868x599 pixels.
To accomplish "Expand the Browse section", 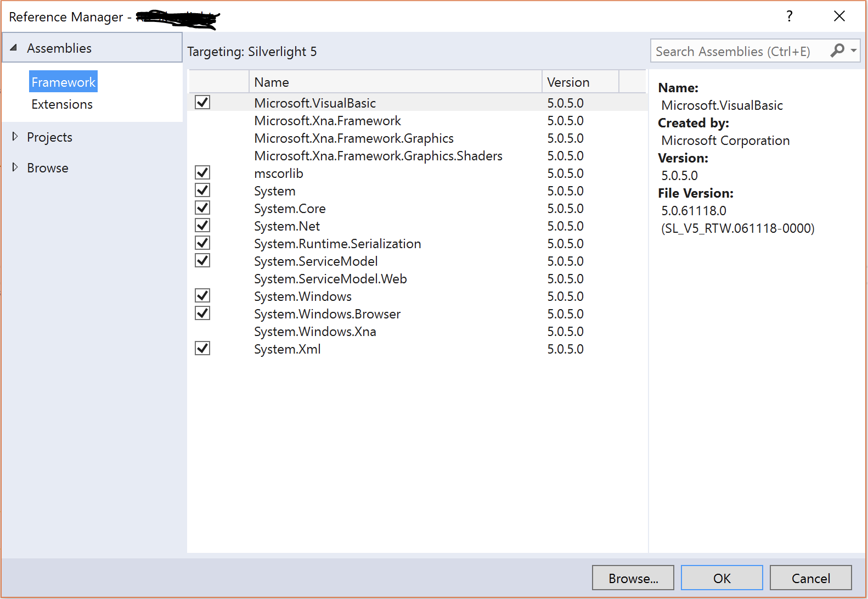I will [15, 167].
